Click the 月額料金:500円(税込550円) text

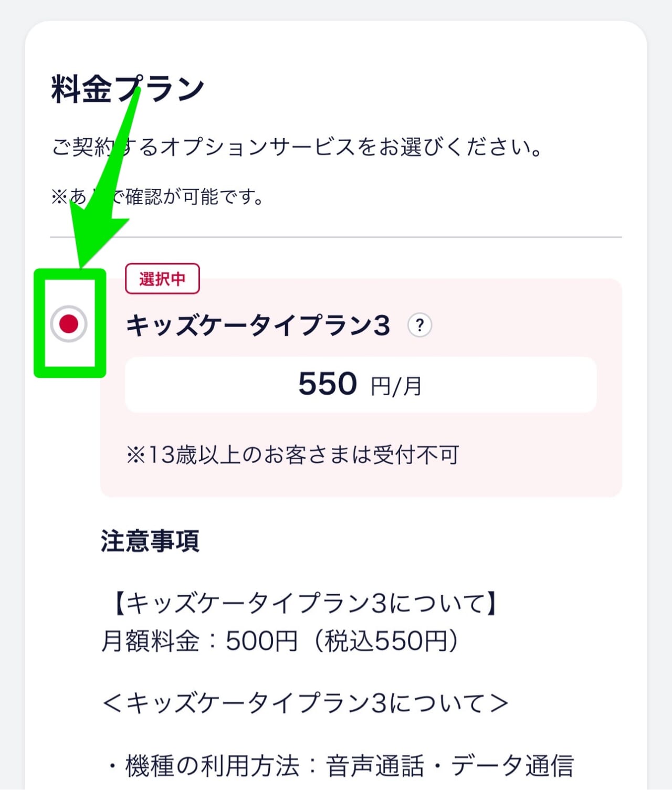pos(280,640)
